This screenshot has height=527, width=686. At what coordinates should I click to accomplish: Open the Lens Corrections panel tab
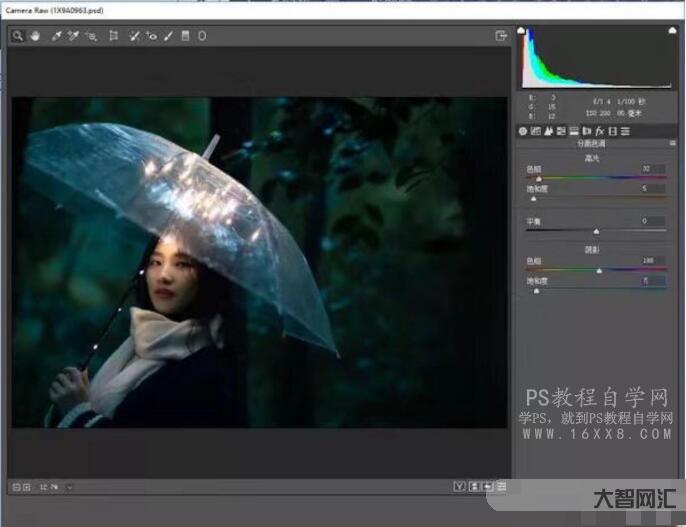pos(587,131)
